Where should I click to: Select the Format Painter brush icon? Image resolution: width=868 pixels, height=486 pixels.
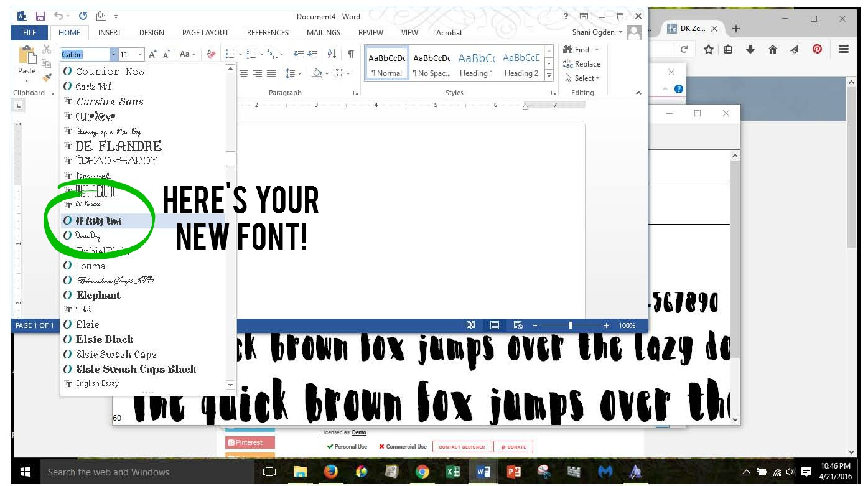pos(47,78)
